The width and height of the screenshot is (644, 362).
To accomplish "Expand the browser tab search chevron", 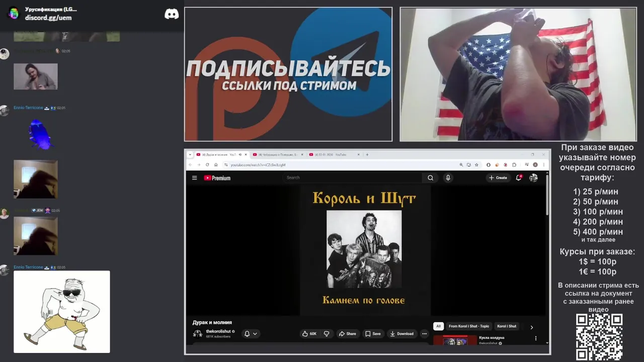I will coord(190,154).
